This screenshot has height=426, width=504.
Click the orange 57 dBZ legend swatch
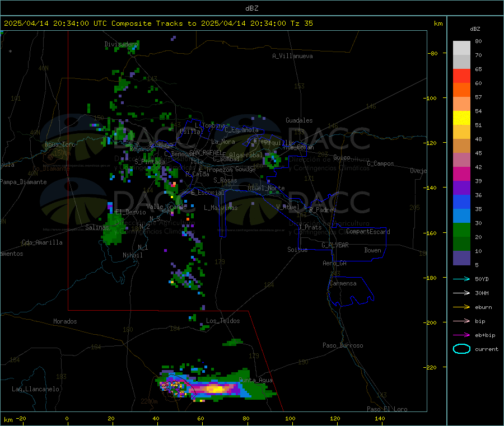click(461, 90)
